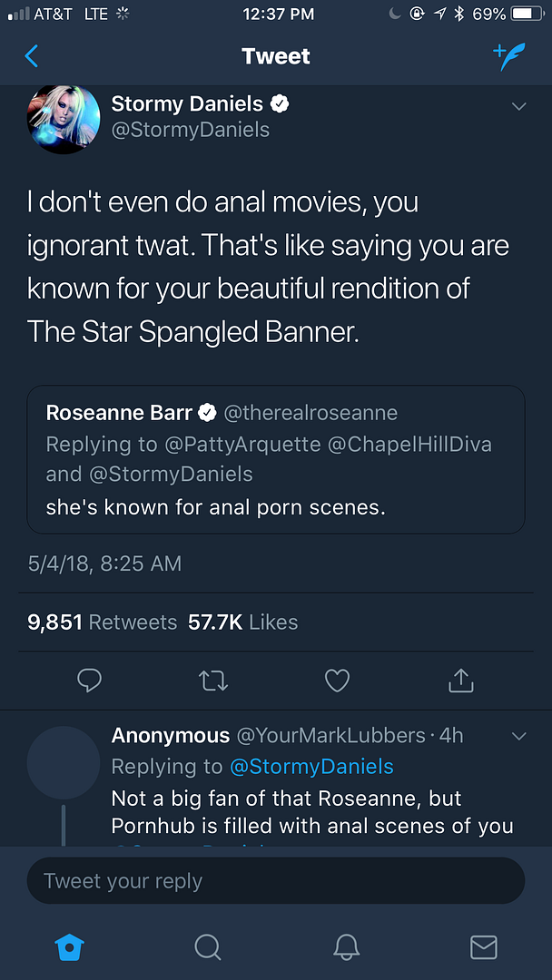552x980 pixels.
Task: Open the Anonymous user's avatar
Action: coord(64,762)
